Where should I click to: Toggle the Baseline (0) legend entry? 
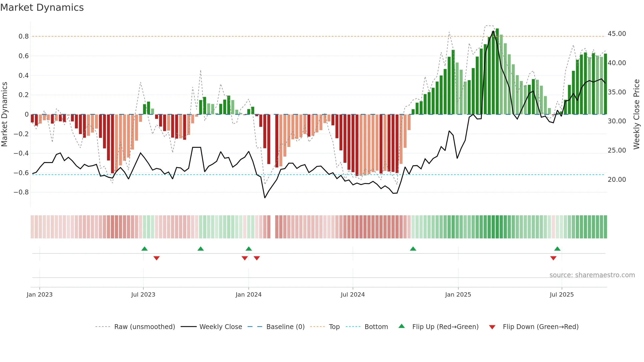coord(276,327)
